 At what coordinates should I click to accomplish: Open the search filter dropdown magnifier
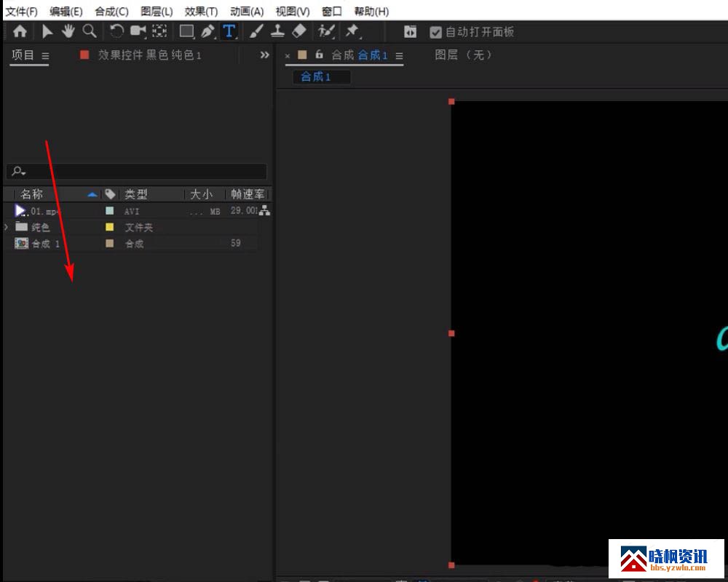(x=19, y=171)
